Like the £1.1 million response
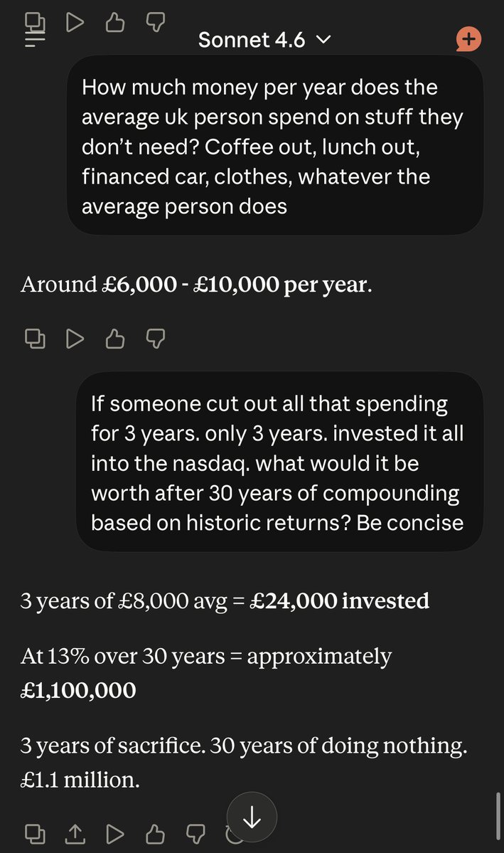The image size is (504, 853). pyautogui.click(x=154, y=832)
